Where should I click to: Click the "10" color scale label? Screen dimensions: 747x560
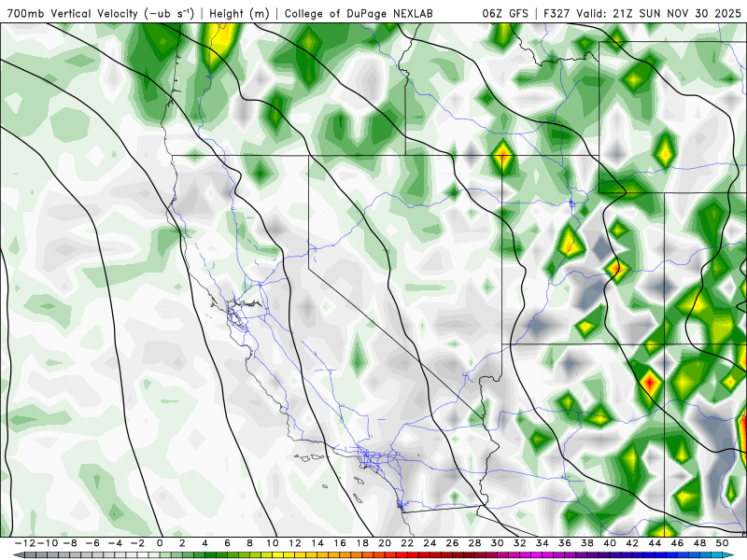[272, 543]
